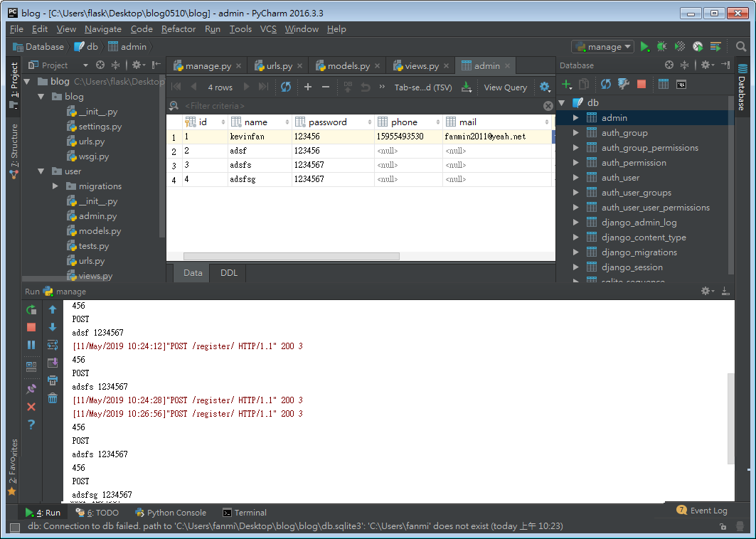Clear console output with trash icon

coord(53,399)
